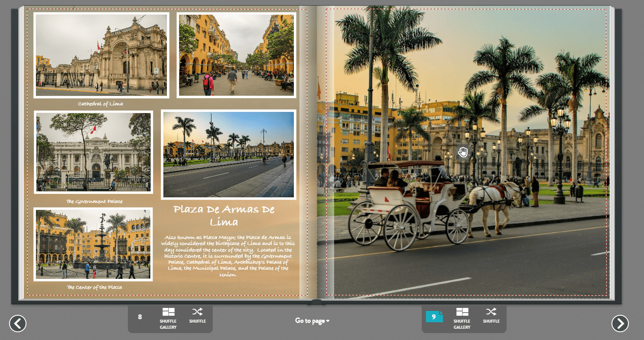Select the Cathedral of Lima caption
This screenshot has width=644, height=340.
tap(100, 104)
